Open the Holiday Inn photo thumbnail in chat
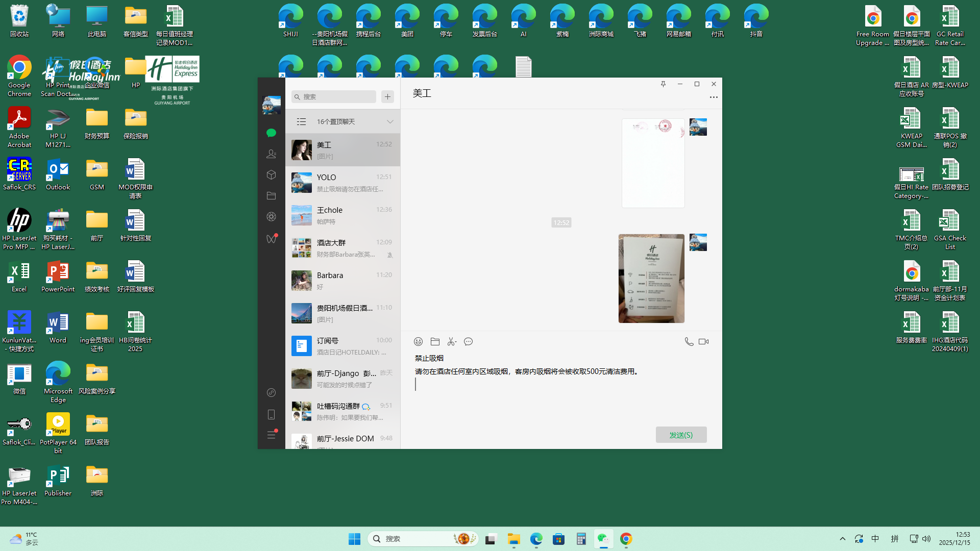 coord(651,279)
